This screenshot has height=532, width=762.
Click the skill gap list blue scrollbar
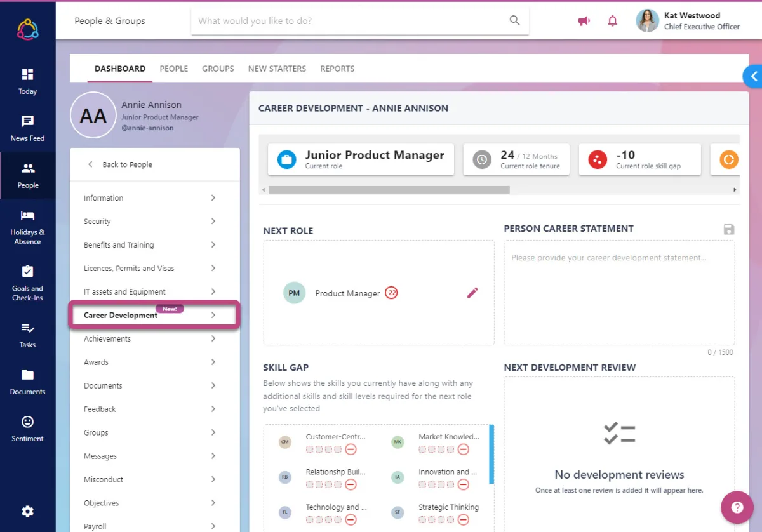coord(491,455)
